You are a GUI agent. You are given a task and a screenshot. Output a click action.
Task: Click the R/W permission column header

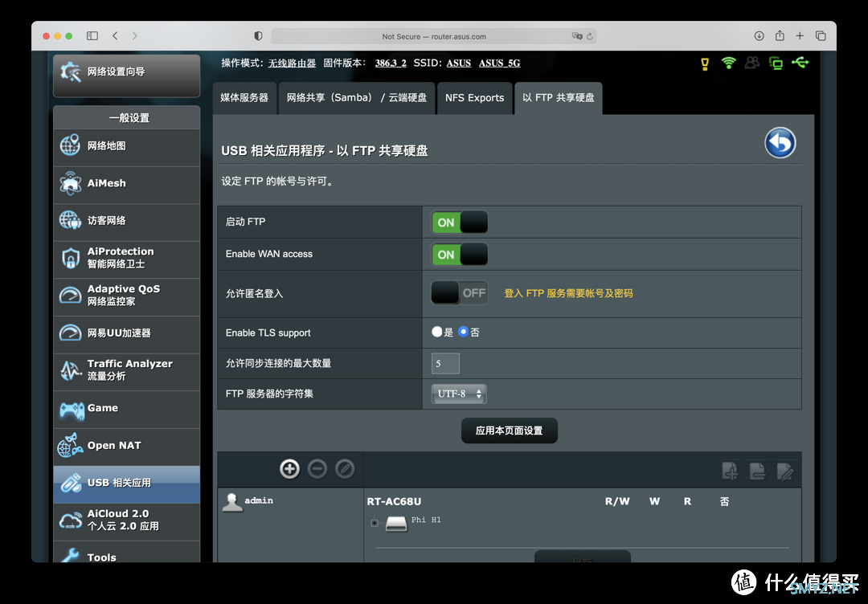click(617, 502)
